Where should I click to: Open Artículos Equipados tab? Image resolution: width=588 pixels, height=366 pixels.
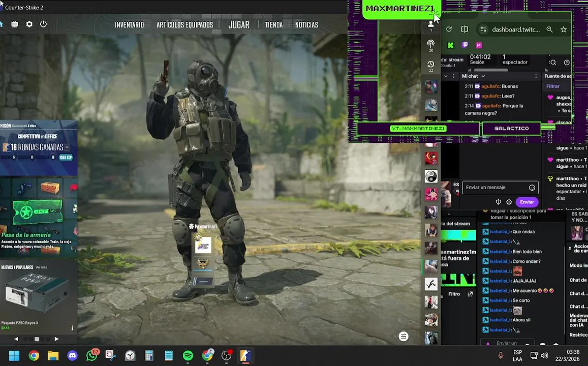(x=185, y=25)
